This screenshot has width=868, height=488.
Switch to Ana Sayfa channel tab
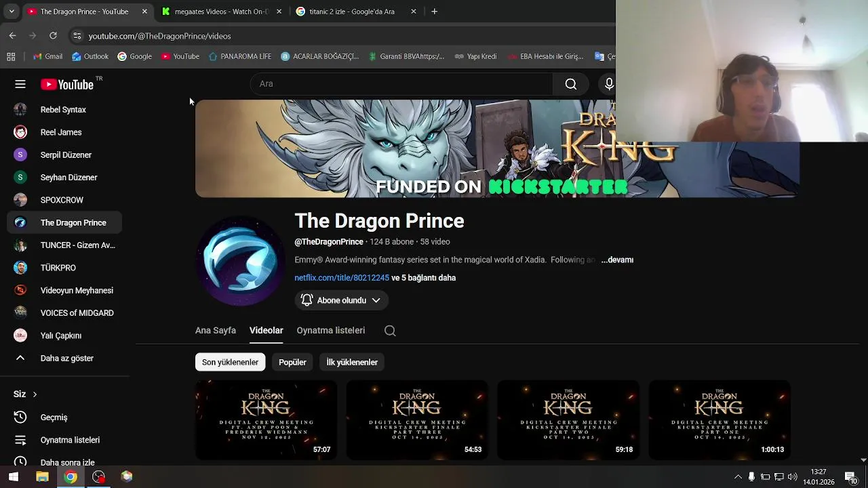pyautogui.click(x=216, y=330)
